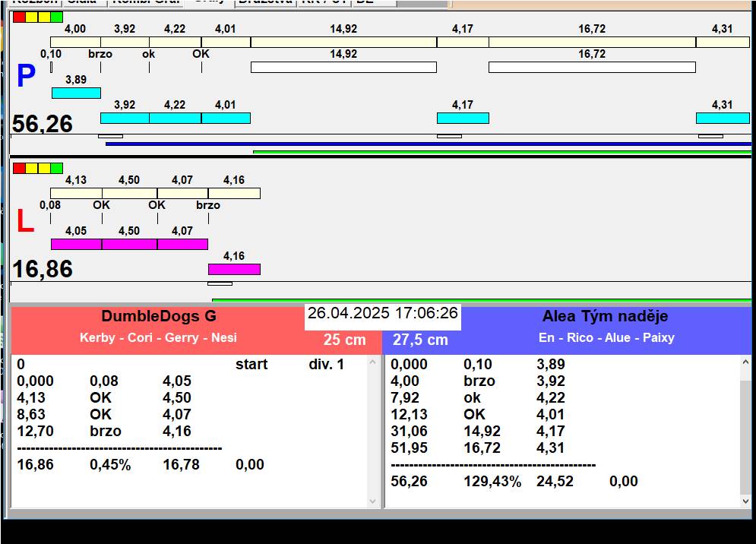Image resolution: width=756 pixels, height=544 pixels.
Task: Click the red light in lane P
Action: pos(19,17)
